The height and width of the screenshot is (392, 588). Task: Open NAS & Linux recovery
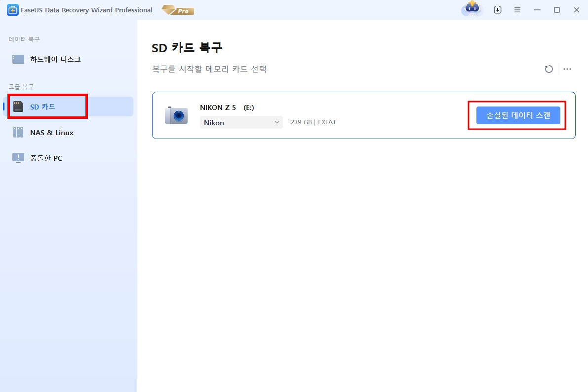coord(52,132)
